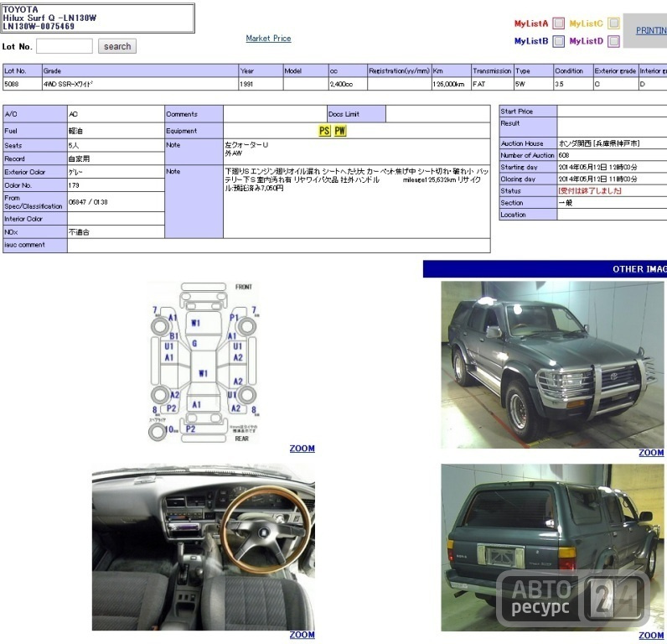Screen dimensions: 667x644
Task: Click the Starting day value
Action: tap(597, 167)
